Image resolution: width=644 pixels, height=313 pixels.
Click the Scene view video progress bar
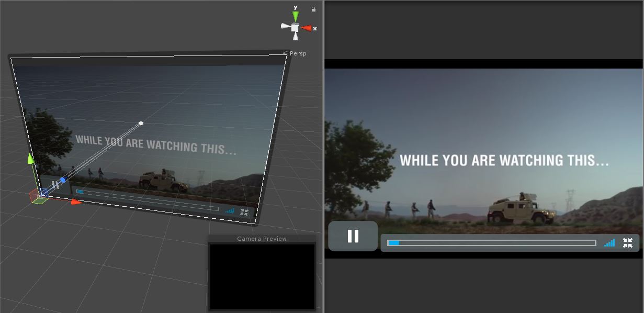pos(147,200)
